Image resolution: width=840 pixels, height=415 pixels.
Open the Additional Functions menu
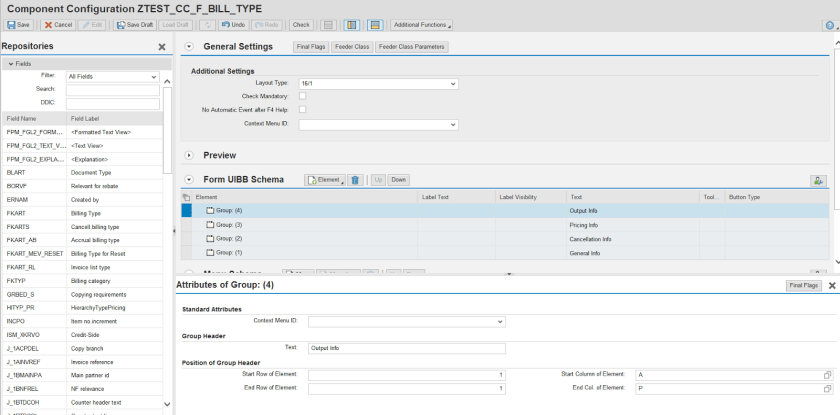point(421,24)
